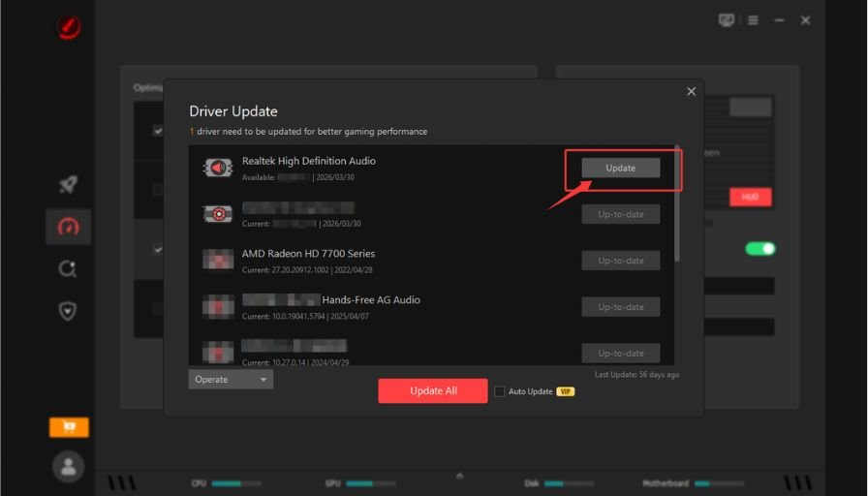Toggle the checked box near AMD row behind dialog

coord(158,249)
